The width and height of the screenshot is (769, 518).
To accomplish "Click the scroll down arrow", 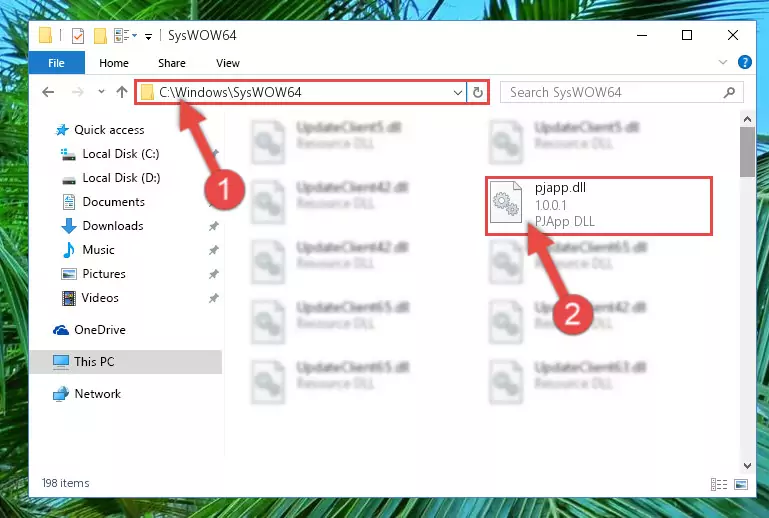I will coord(747,465).
